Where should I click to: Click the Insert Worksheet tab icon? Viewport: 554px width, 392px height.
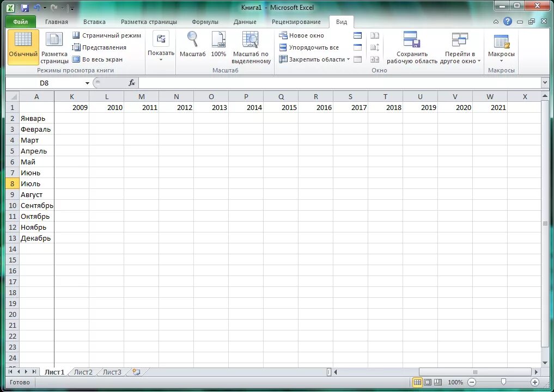point(136,372)
